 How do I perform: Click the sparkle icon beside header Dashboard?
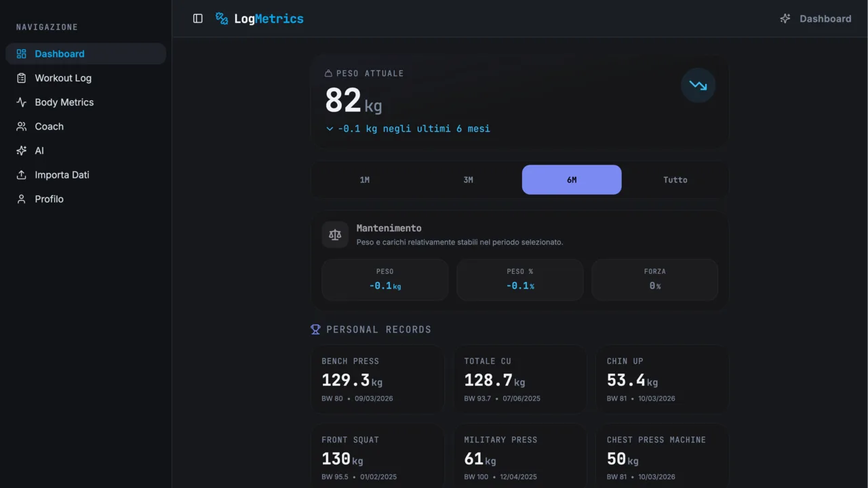(x=785, y=18)
